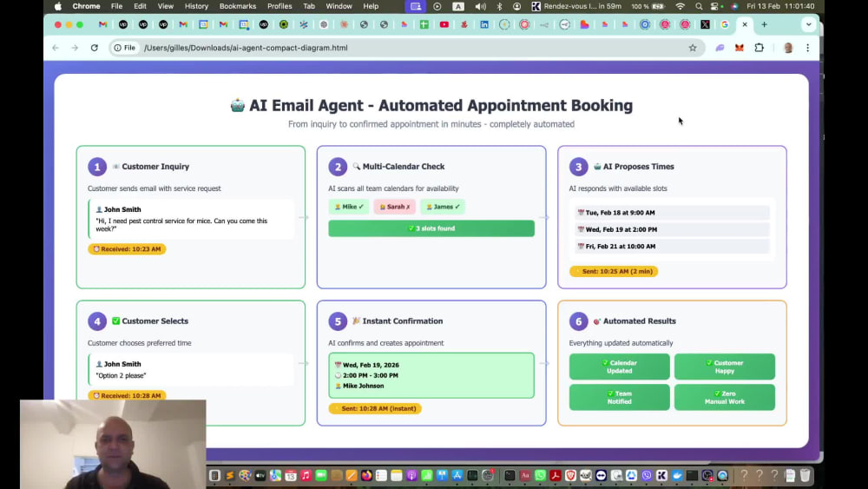The height and width of the screenshot is (489, 868).
Task: Click the 'Calendar Updated' result tile
Action: [620, 367]
